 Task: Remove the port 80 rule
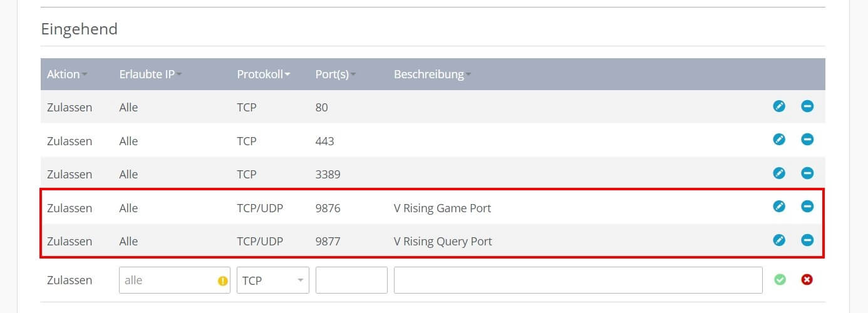(807, 106)
